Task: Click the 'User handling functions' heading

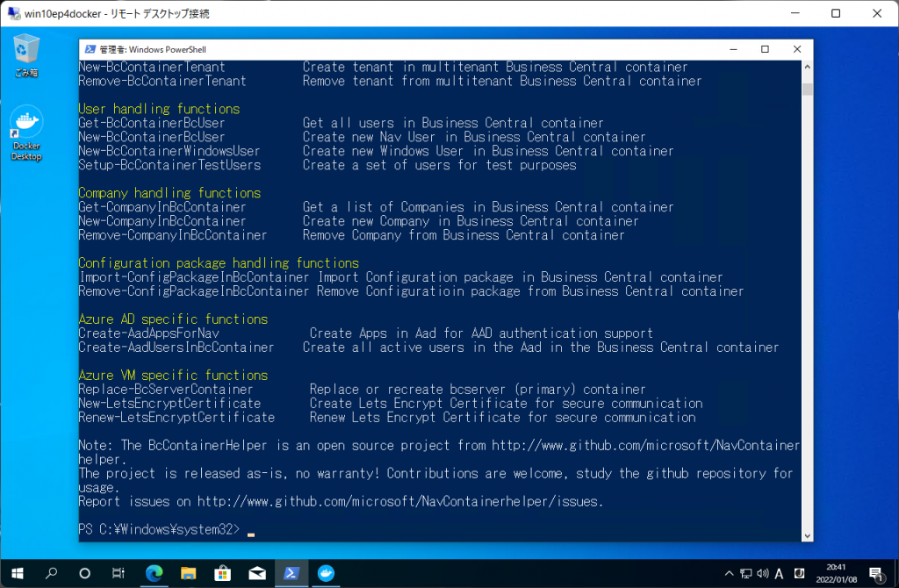Action: point(159,109)
